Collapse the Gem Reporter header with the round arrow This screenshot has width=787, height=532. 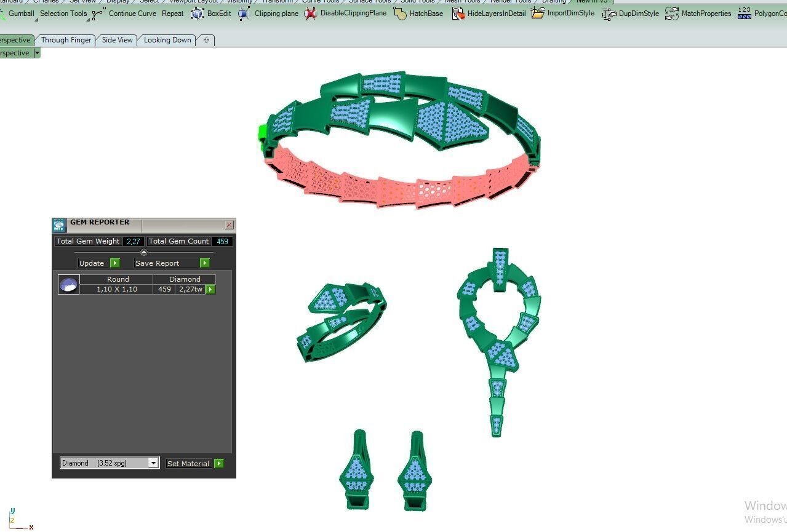pos(144,252)
